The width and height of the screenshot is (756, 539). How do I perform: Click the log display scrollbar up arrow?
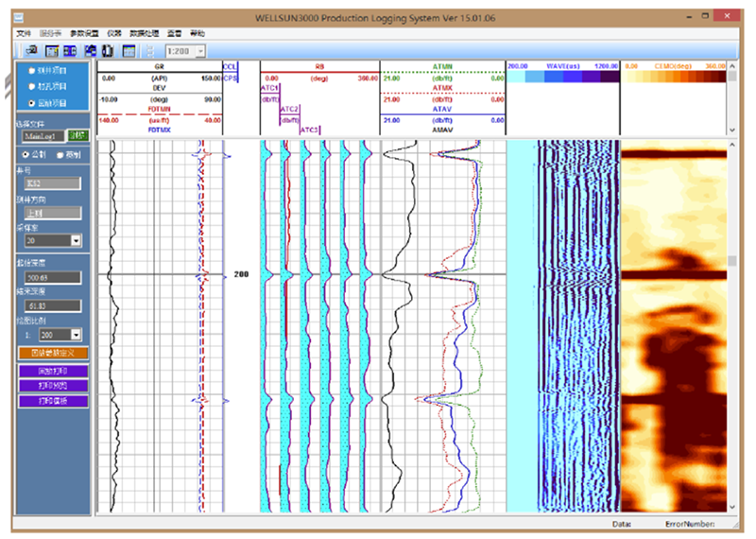(732, 146)
